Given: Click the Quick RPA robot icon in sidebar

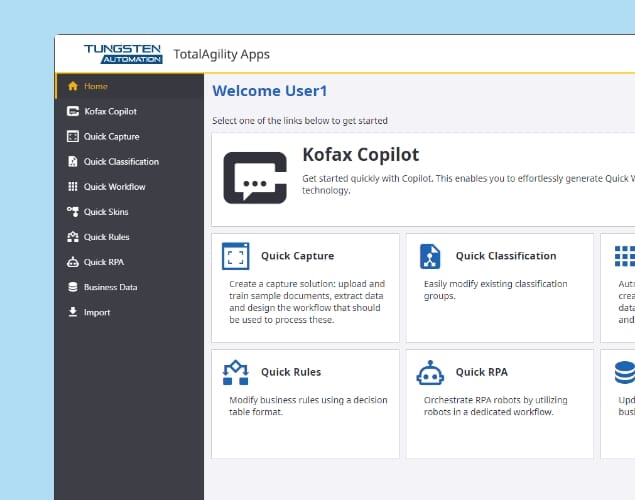Looking at the screenshot, I should point(73,262).
